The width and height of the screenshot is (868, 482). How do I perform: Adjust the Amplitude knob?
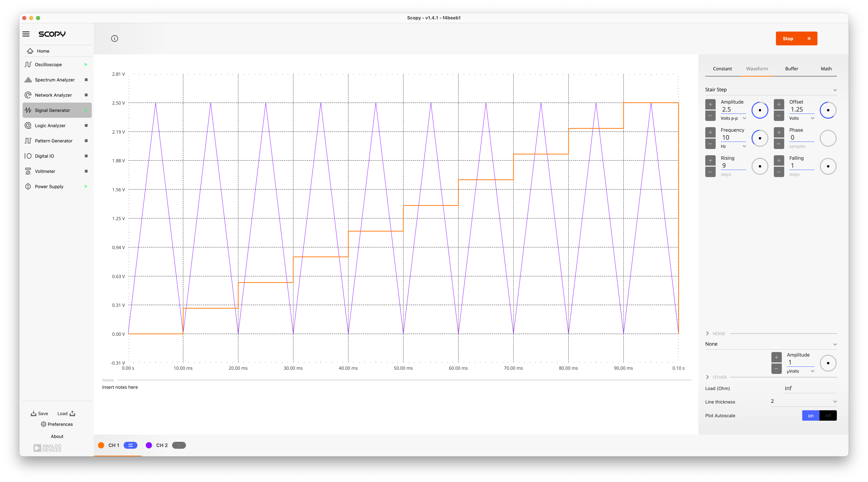[760, 110]
